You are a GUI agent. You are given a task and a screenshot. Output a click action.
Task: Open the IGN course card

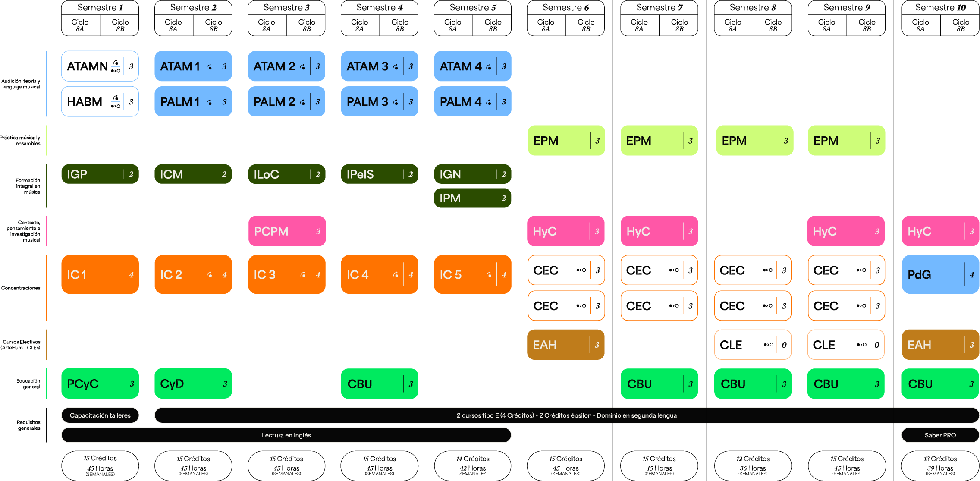click(473, 174)
